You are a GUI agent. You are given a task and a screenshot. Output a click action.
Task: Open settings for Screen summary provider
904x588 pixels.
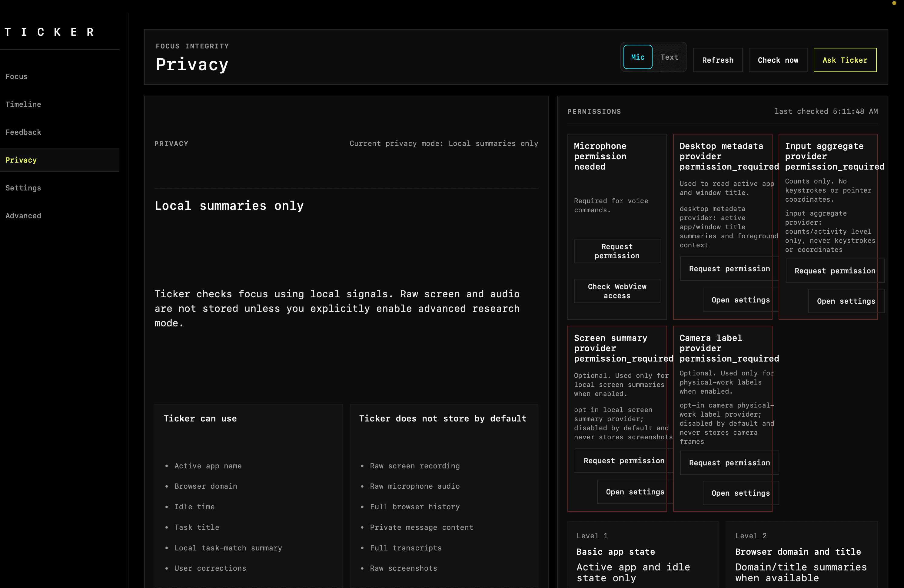(635, 492)
